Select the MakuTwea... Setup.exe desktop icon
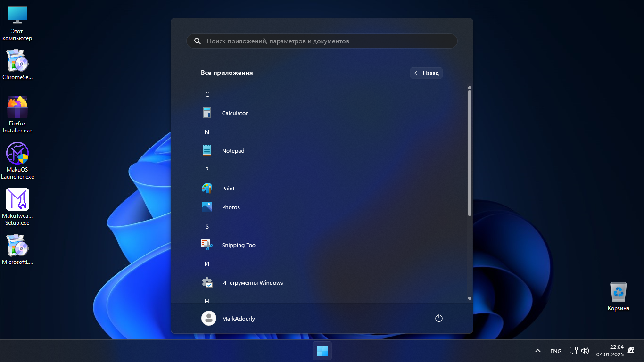Image resolution: width=644 pixels, height=362 pixels. [x=17, y=207]
